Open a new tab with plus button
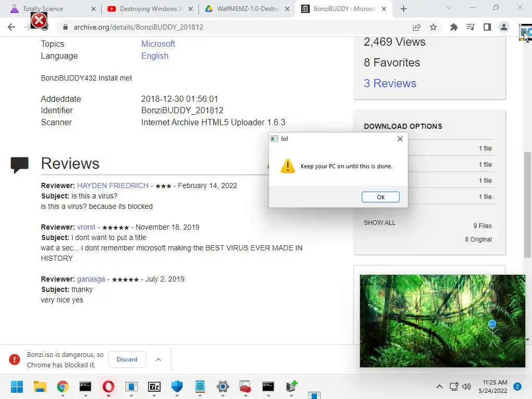The image size is (532, 399). [403, 9]
